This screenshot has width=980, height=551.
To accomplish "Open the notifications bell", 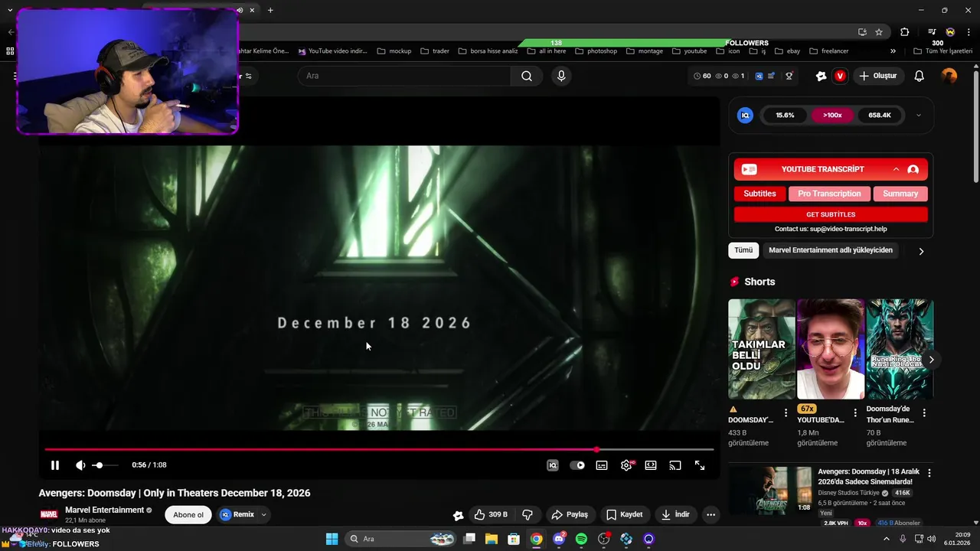I will pyautogui.click(x=920, y=76).
